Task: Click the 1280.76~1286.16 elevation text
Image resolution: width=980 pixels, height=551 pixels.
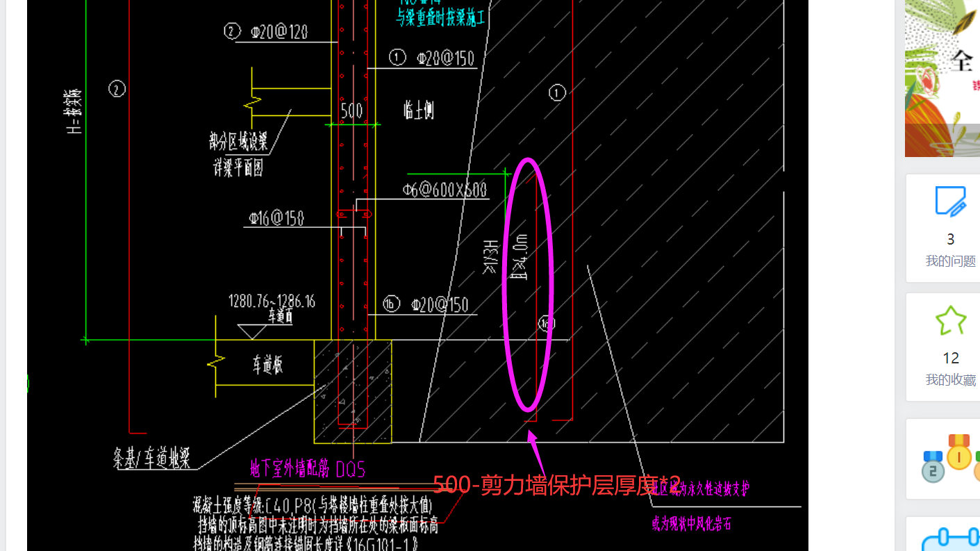Action: tap(272, 302)
